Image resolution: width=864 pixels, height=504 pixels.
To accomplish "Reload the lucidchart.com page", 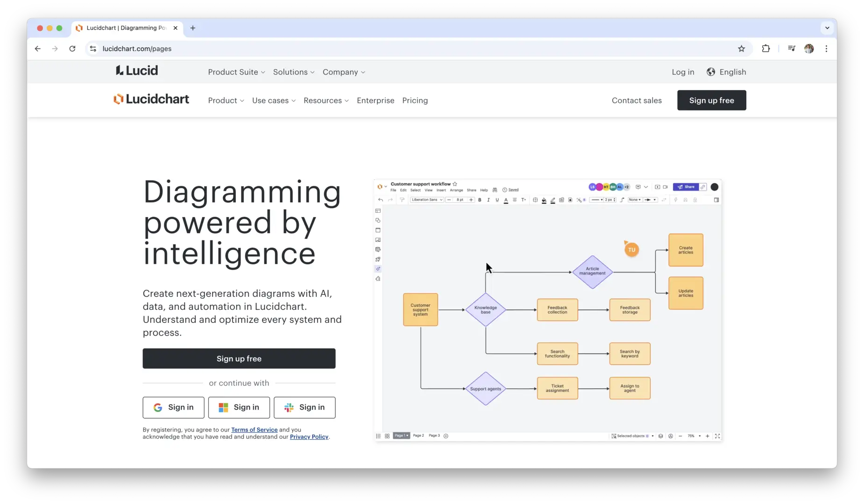I will (x=72, y=49).
